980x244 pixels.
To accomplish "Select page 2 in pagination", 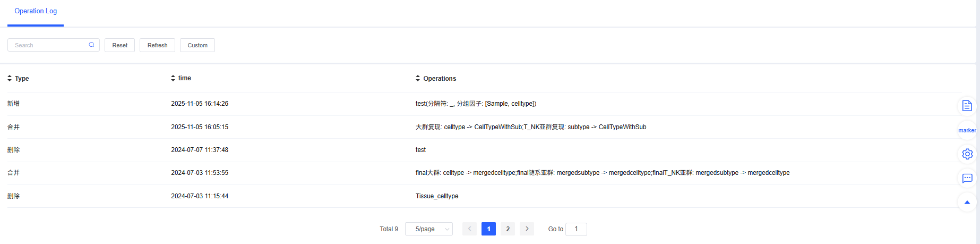I will tap(508, 229).
